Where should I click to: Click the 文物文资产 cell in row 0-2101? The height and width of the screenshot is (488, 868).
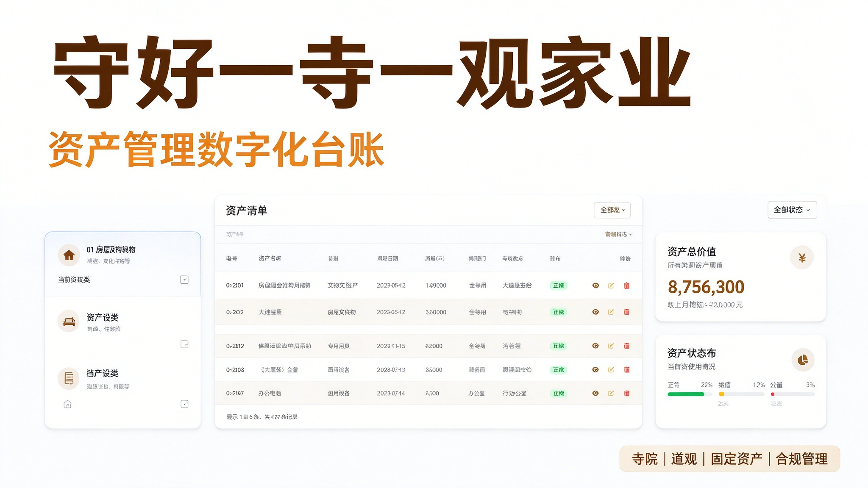[342, 286]
